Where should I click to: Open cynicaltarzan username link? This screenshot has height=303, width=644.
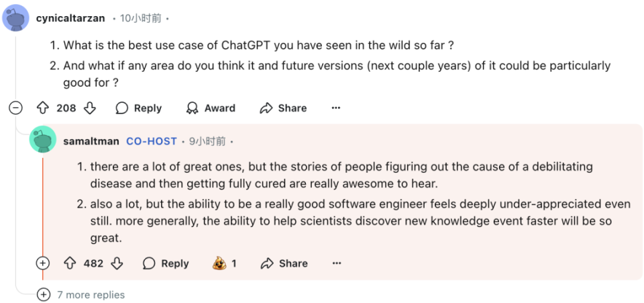click(70, 19)
